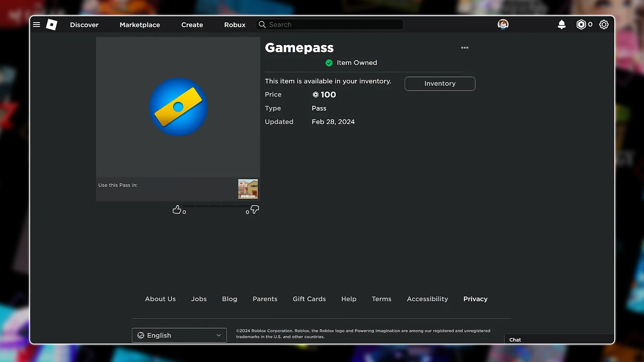Open the user avatar profile icon

point(503,25)
